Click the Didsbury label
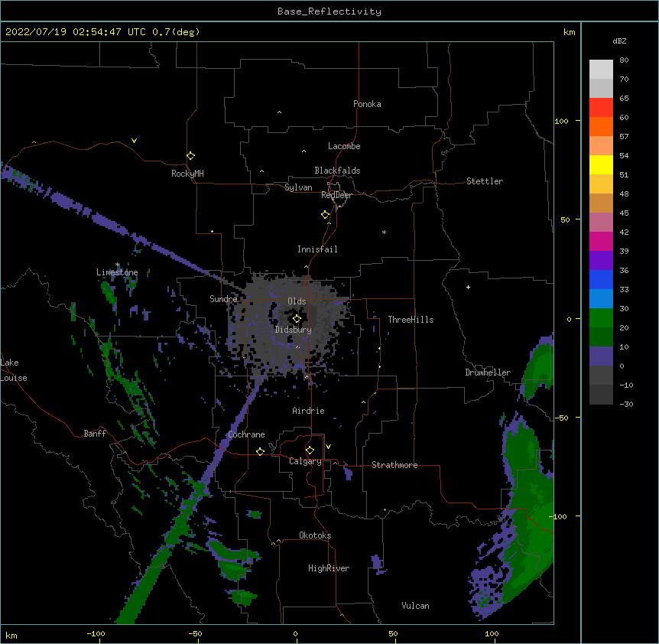659x644 pixels. (294, 330)
